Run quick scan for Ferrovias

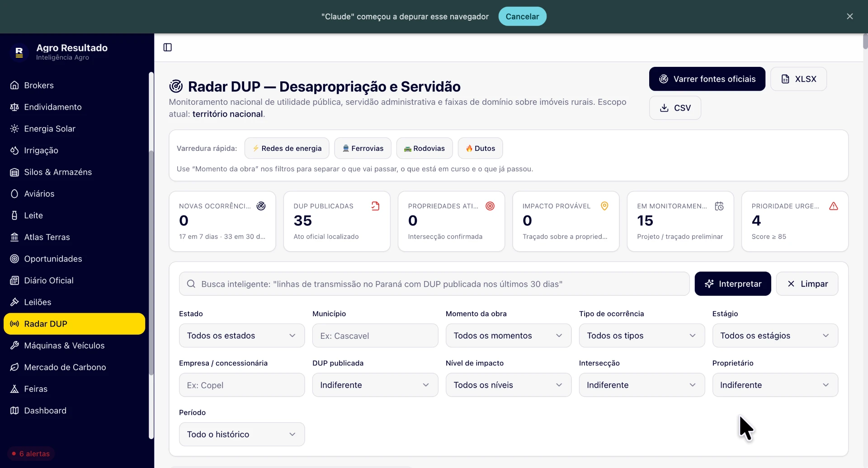363,148
